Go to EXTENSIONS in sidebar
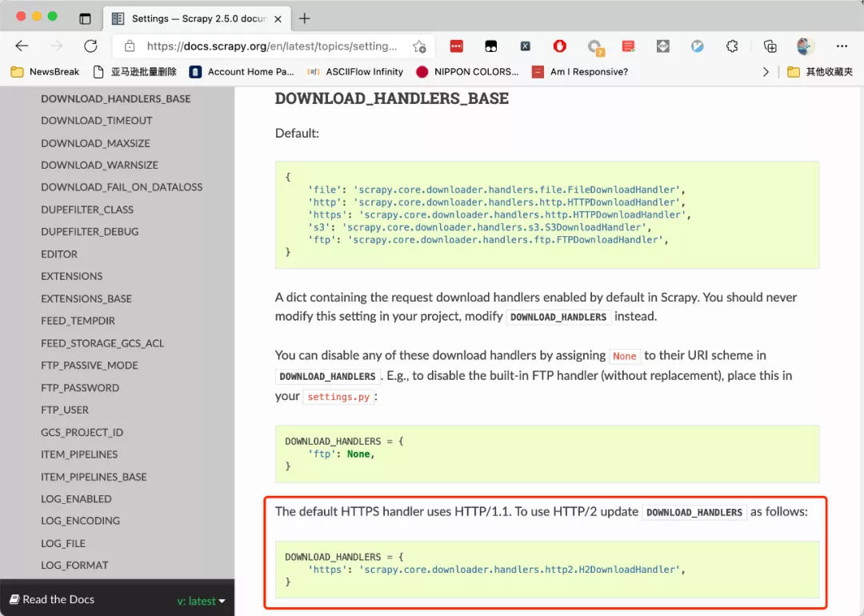 (72, 277)
